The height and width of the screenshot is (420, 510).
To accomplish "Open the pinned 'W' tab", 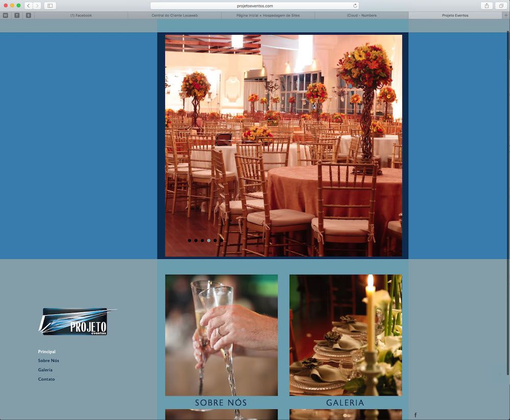I will (6, 15).
